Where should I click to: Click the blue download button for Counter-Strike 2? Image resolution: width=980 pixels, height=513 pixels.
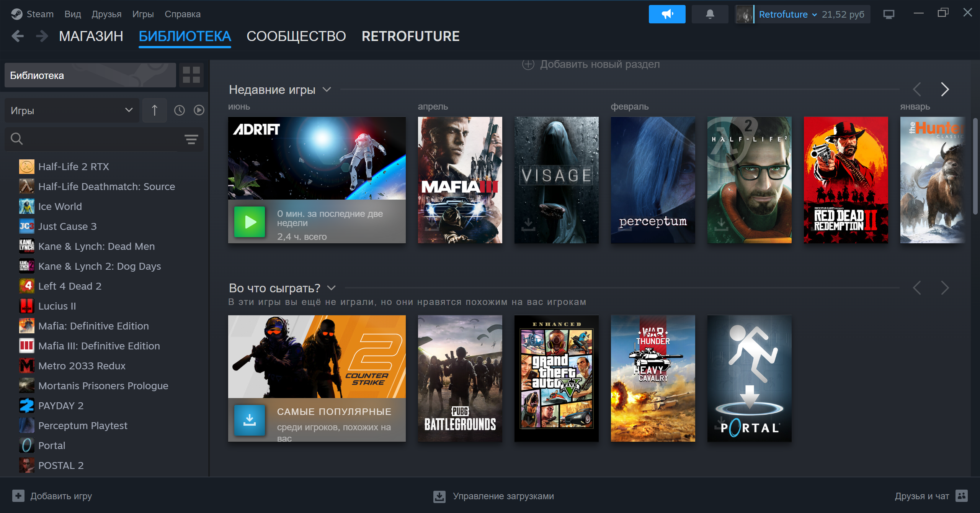click(x=250, y=420)
